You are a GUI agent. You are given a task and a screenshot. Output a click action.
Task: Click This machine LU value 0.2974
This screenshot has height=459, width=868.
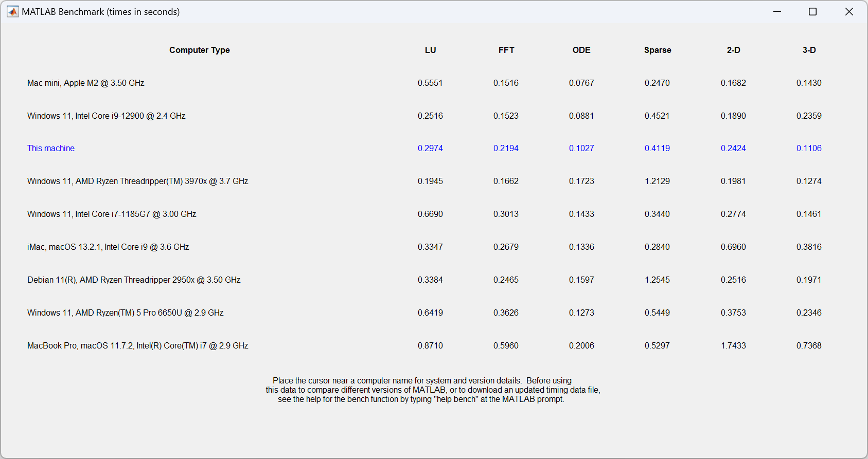[430, 148]
